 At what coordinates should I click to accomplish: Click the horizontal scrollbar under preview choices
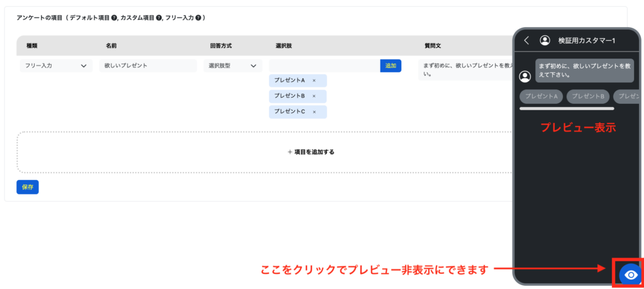click(567, 109)
